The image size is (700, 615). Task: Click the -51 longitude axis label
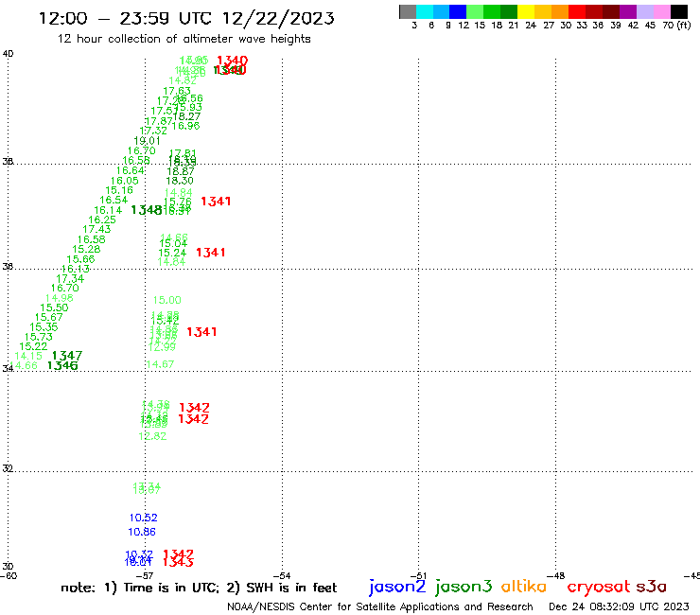click(x=418, y=576)
